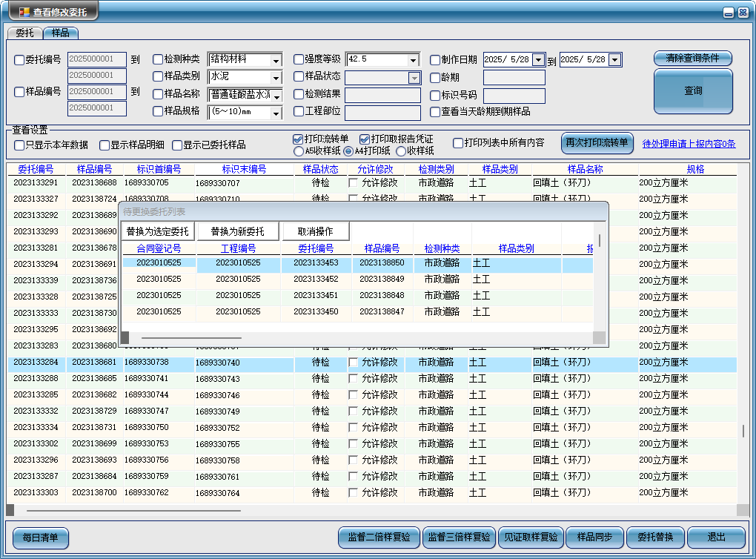
Task: Click in the 工程部位 text field
Action: 382,113
